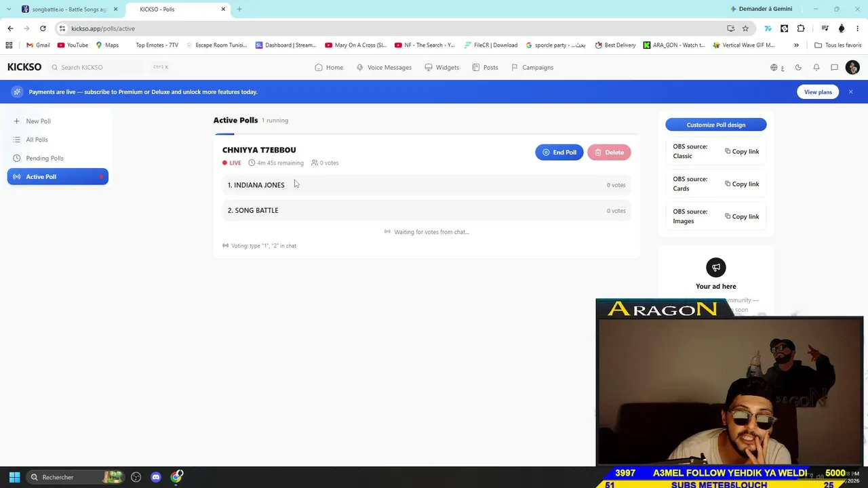Copy link for OBS source Cards
The height and width of the screenshot is (488, 868).
coord(742,184)
